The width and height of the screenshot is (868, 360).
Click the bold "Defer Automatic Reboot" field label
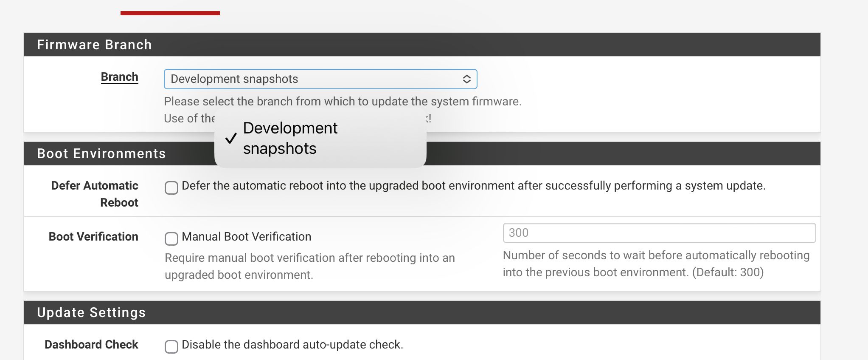(95, 194)
